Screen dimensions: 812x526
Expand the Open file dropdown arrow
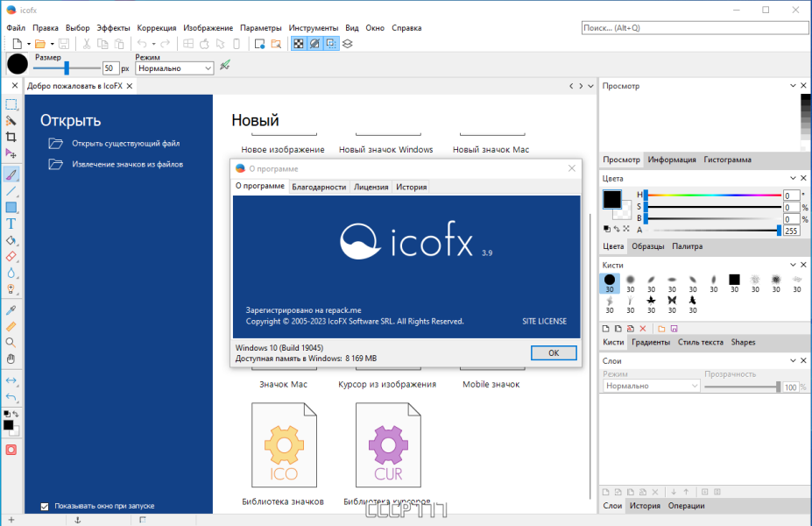tap(53, 44)
